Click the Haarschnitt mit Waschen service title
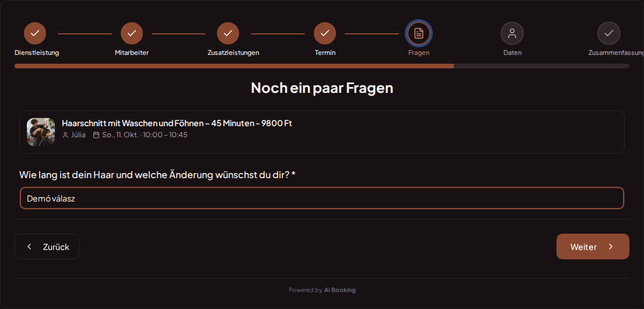This screenshot has height=309, width=644. 177,123
